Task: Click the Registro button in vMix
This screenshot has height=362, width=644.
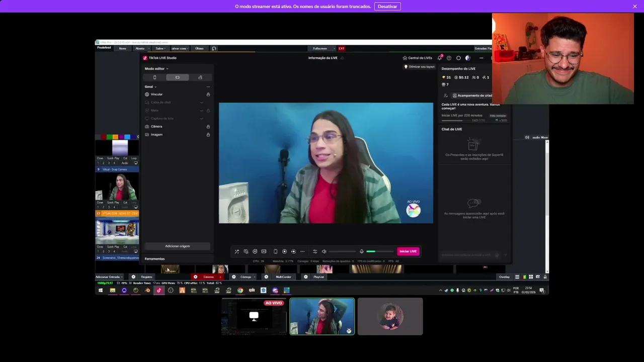Action: [146, 277]
